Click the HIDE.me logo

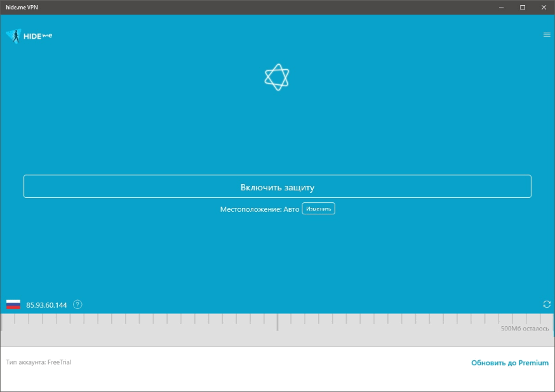click(x=29, y=36)
